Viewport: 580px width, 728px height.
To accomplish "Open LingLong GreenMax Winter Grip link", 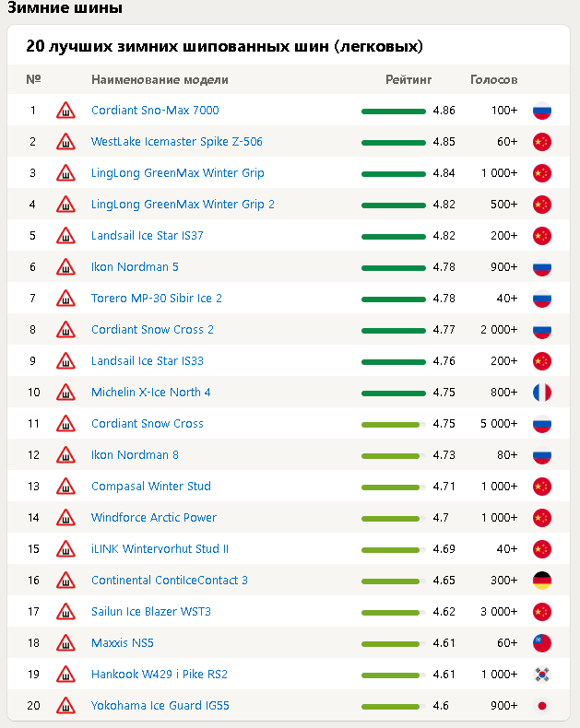I will (x=178, y=173).
